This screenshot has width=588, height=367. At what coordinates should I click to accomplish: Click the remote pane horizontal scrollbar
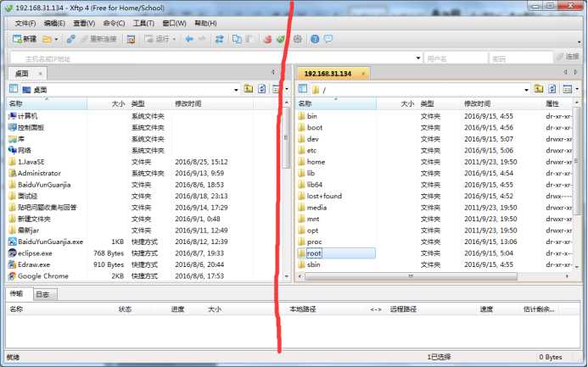[411, 276]
